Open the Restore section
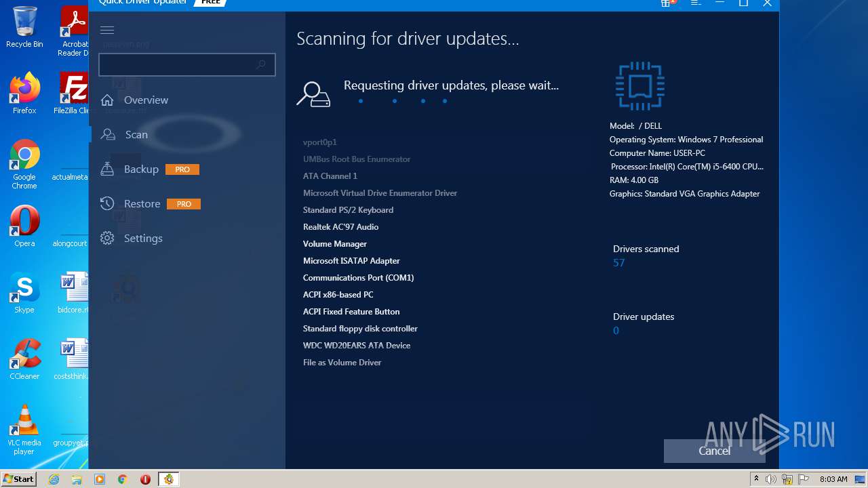 point(142,204)
